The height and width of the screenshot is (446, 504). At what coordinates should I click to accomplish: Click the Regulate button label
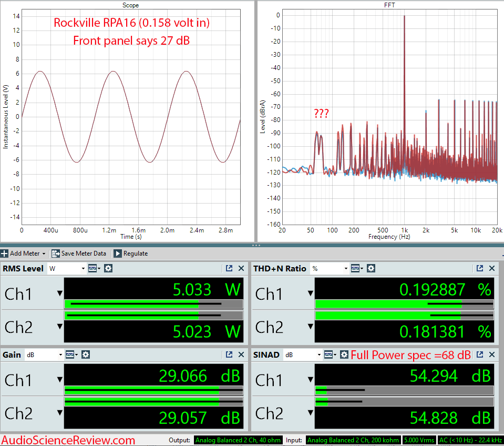point(135,254)
